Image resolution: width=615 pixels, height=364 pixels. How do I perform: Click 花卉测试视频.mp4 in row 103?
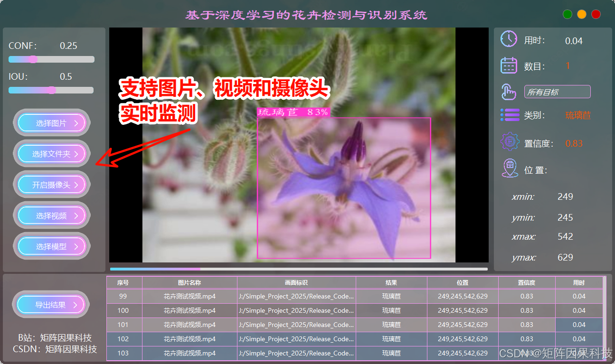tap(189, 353)
